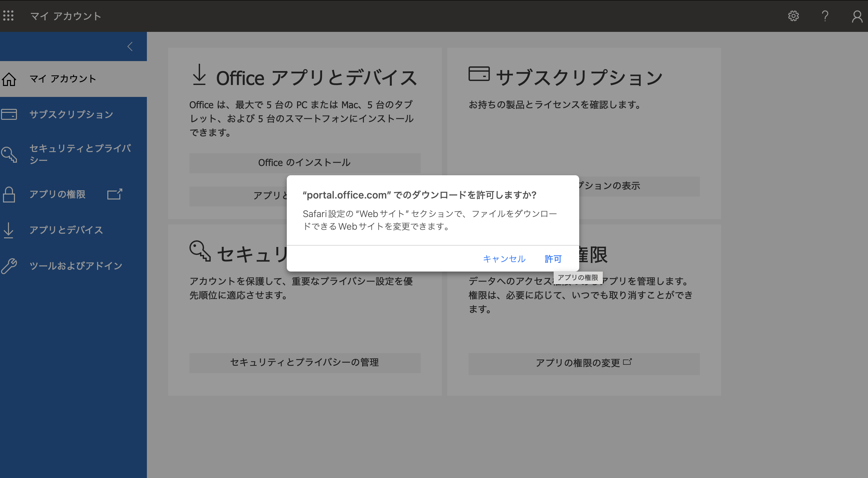Click the Office のインストール button

[305, 163]
